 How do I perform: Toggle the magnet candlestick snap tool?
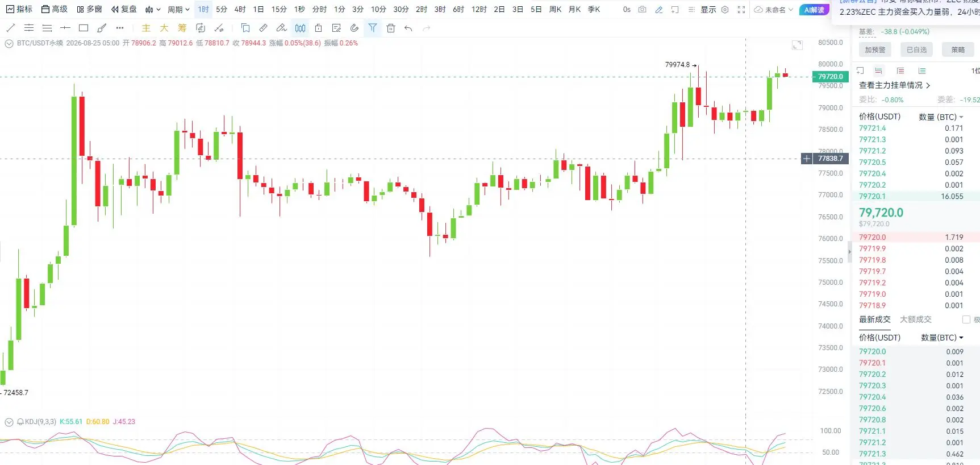coord(300,28)
